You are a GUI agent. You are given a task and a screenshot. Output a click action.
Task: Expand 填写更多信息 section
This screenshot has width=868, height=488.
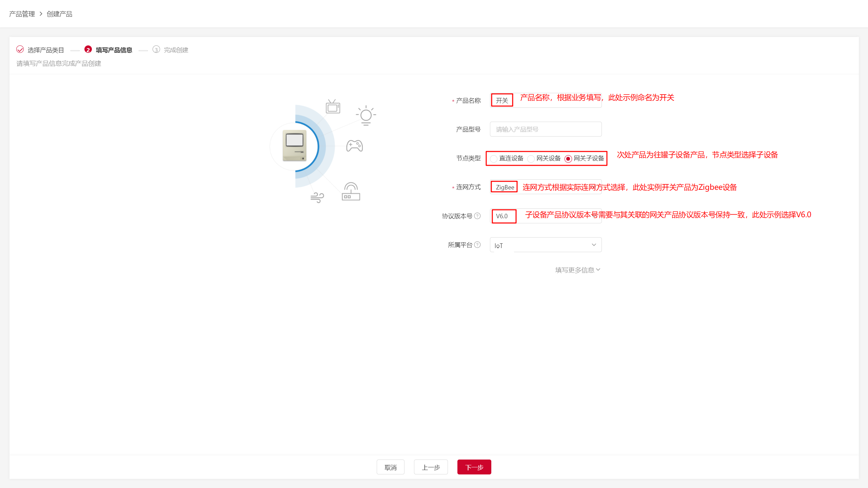pos(577,270)
